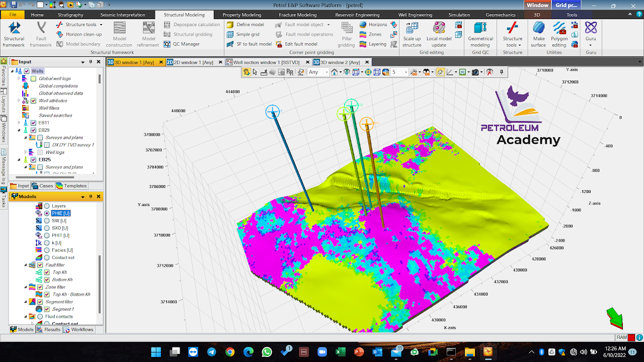The width and height of the screenshot is (644, 362).
Task: Open the Any selection combo box
Action: tap(318, 72)
